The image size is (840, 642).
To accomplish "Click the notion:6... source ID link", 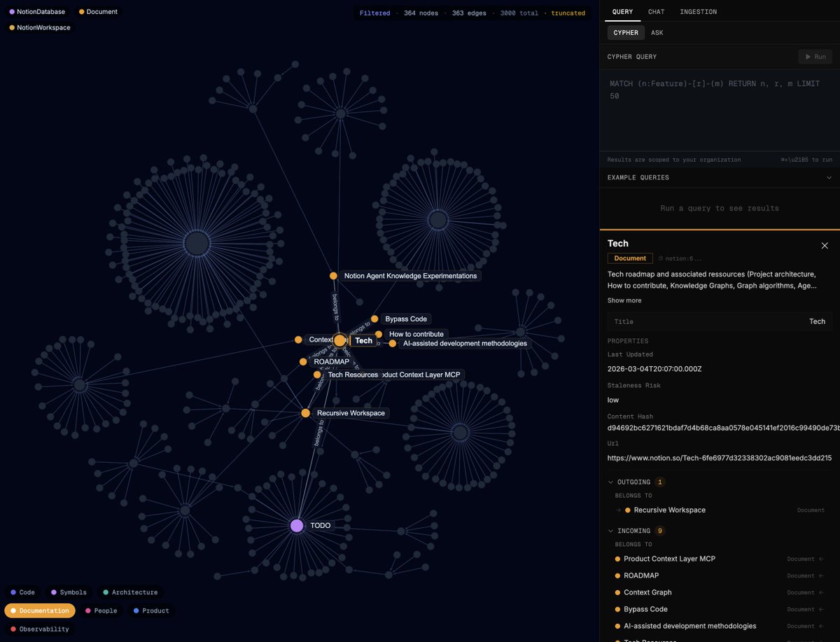I will [678, 258].
